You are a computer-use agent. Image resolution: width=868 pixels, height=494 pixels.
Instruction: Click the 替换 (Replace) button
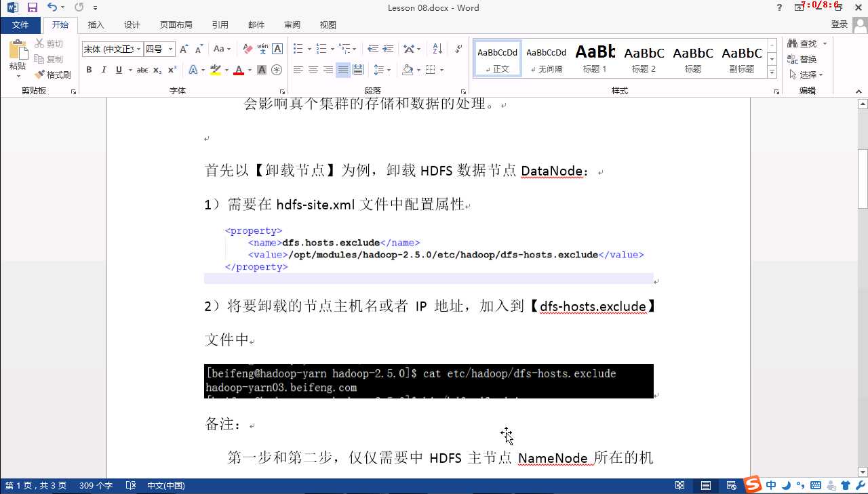[x=802, y=59]
